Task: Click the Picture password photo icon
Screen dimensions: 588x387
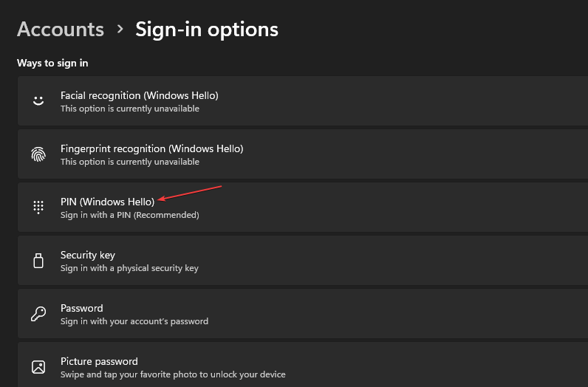Action: 38,367
